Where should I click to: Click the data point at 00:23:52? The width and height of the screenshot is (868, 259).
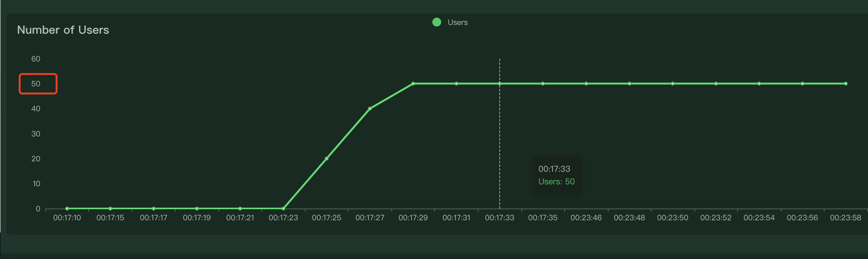click(716, 83)
